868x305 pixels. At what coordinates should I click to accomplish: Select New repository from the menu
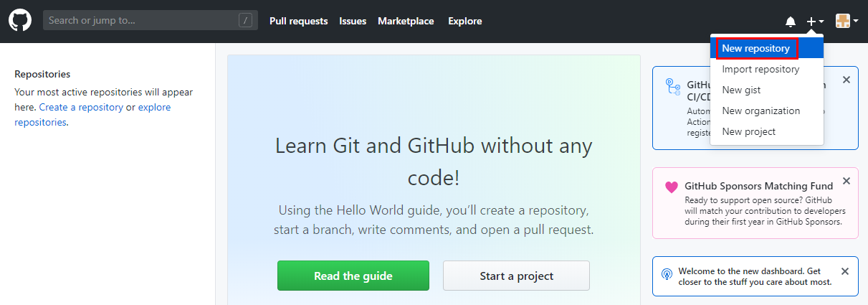(767, 49)
